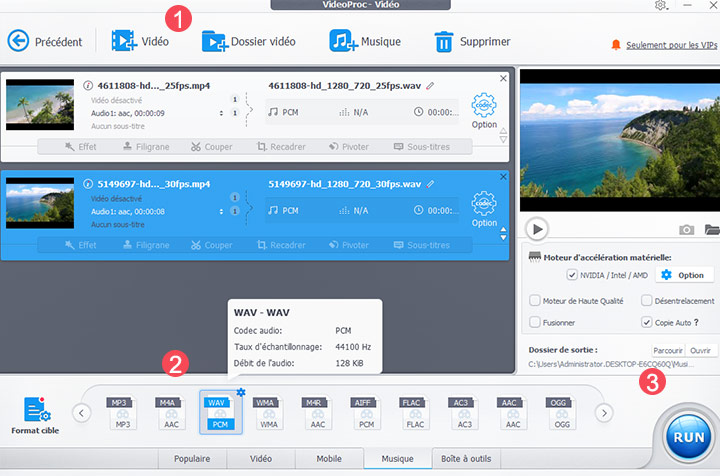
Task: Open Effet for the 5149697 file
Action: (80, 245)
